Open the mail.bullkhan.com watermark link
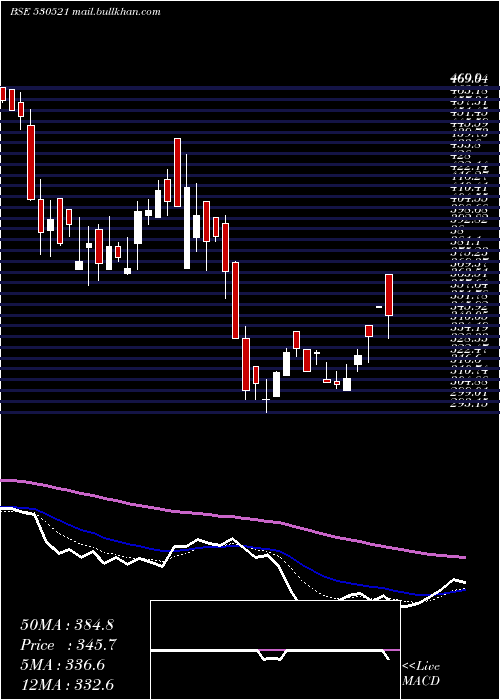This screenshot has width=500, height=700. (116, 12)
